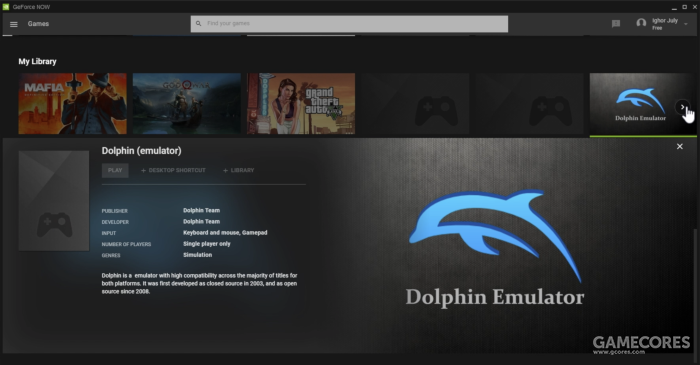The height and width of the screenshot is (365, 700).
Task: Add a Desktop Shortcut for Dolphin
Action: (173, 170)
